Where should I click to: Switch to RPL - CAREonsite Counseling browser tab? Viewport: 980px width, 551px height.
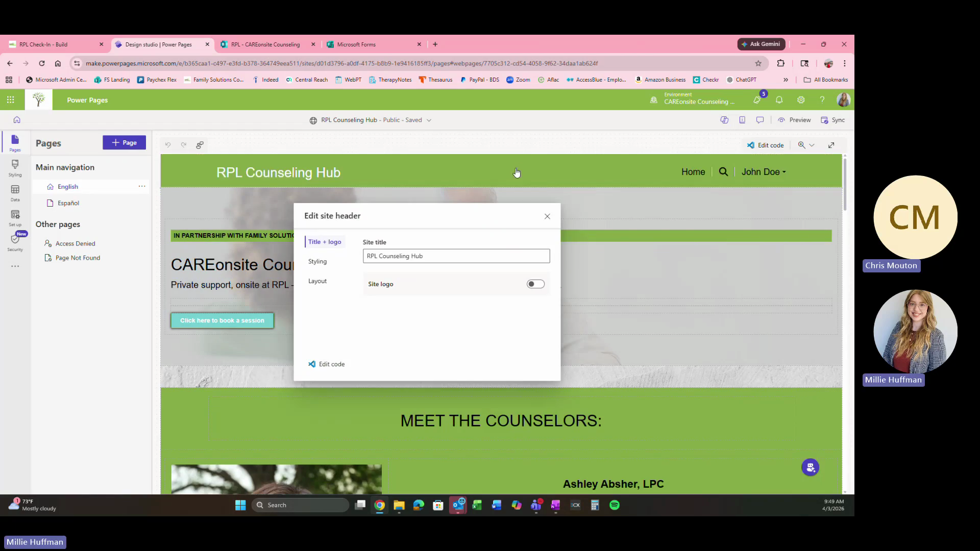click(267, 44)
